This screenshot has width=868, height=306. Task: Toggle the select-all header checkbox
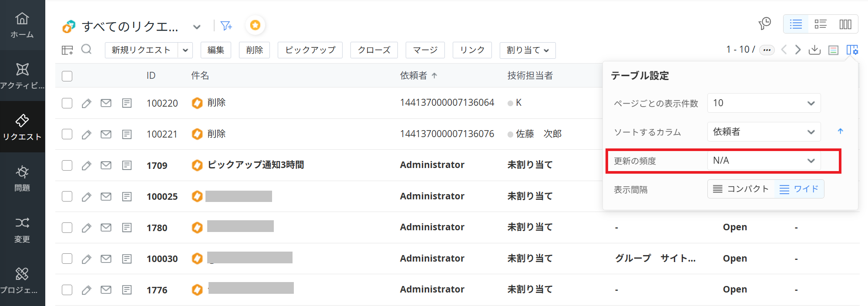[67, 76]
